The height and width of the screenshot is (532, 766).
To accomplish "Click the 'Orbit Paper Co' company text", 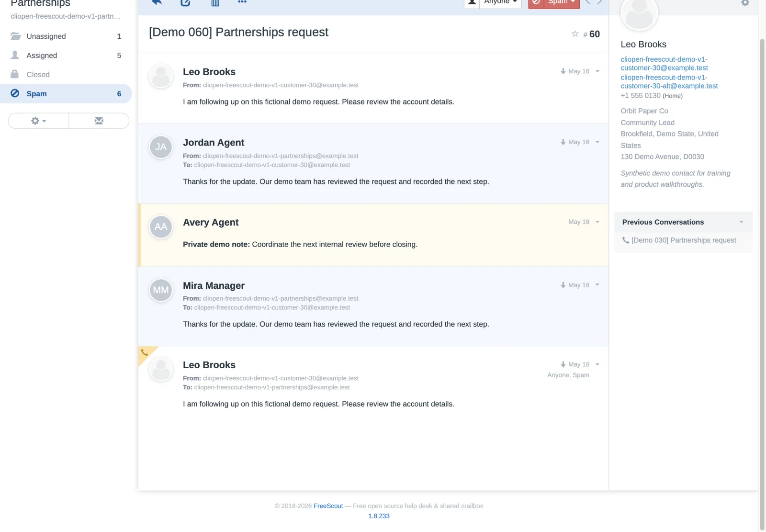I will (x=644, y=111).
